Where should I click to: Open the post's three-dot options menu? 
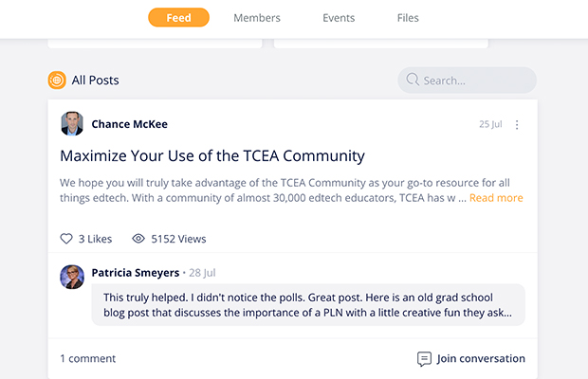[517, 124]
